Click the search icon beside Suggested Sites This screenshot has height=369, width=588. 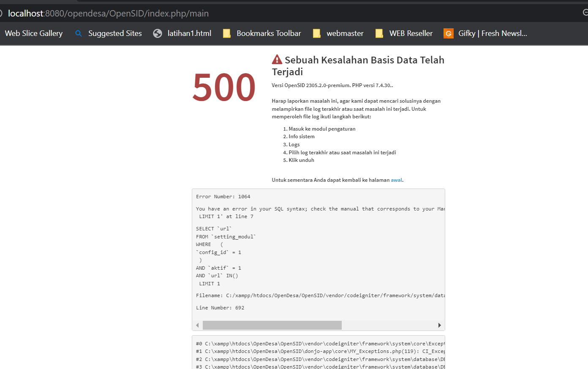click(x=79, y=33)
